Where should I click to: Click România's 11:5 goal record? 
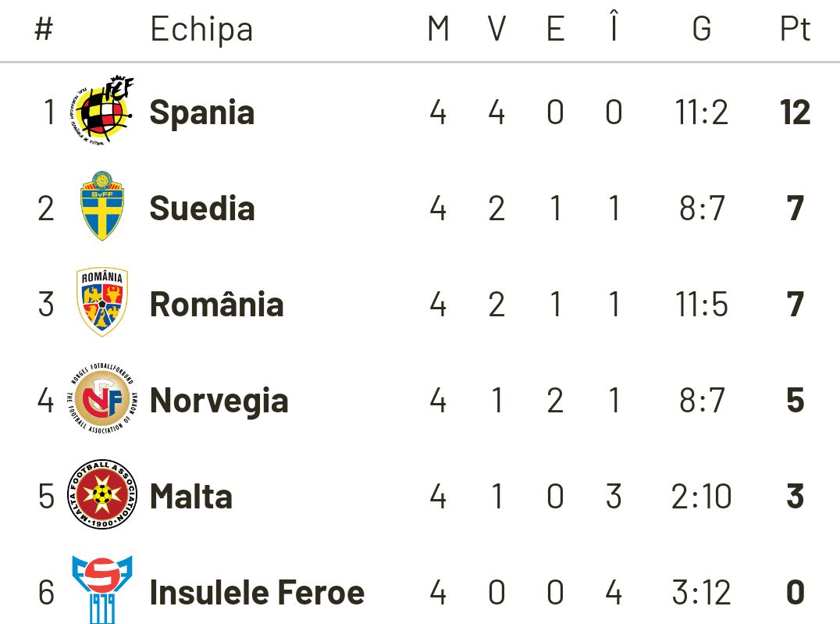coord(701,304)
